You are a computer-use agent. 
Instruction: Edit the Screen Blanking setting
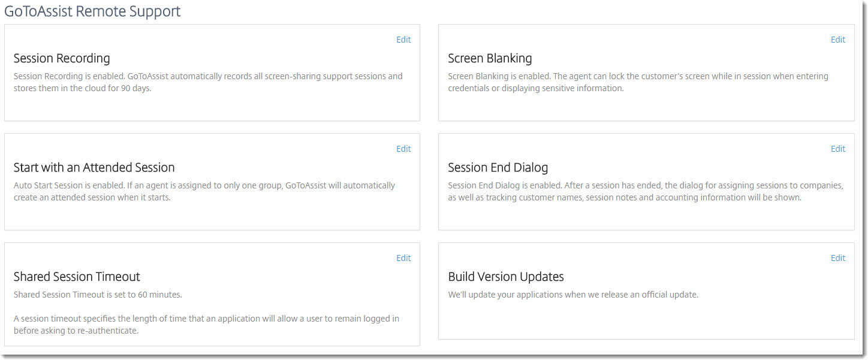(838, 40)
